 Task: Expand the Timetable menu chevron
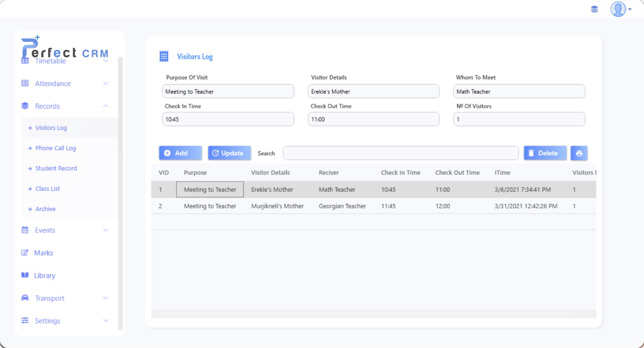coord(106,60)
